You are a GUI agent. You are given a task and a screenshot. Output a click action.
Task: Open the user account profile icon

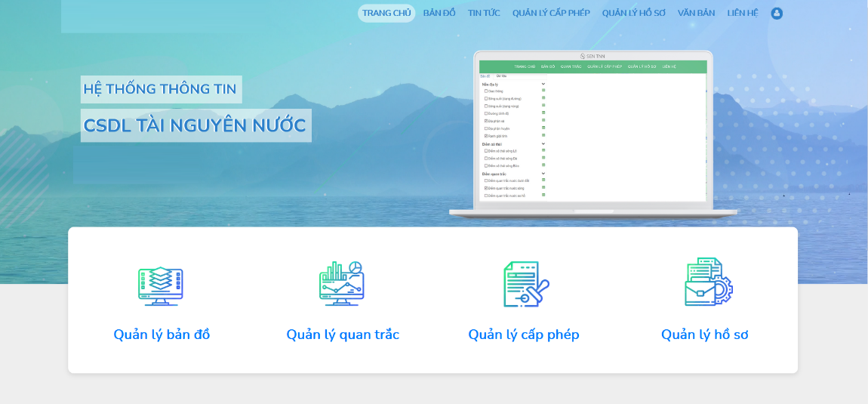pos(777,13)
